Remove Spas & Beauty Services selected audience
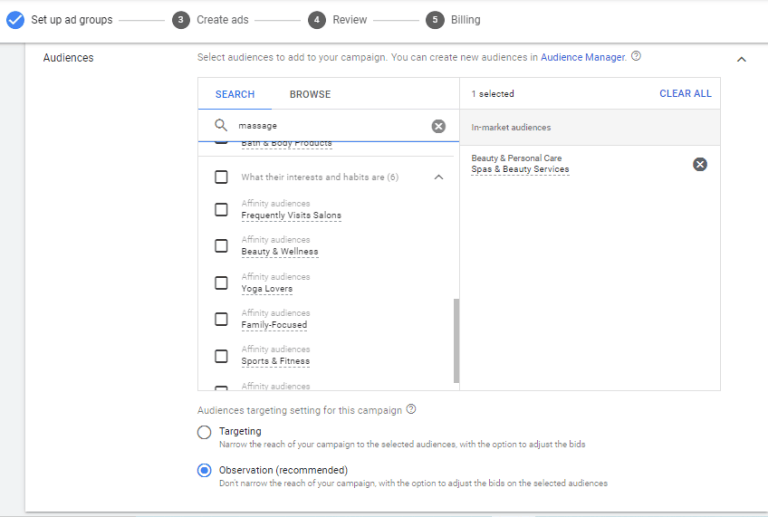 (x=700, y=164)
